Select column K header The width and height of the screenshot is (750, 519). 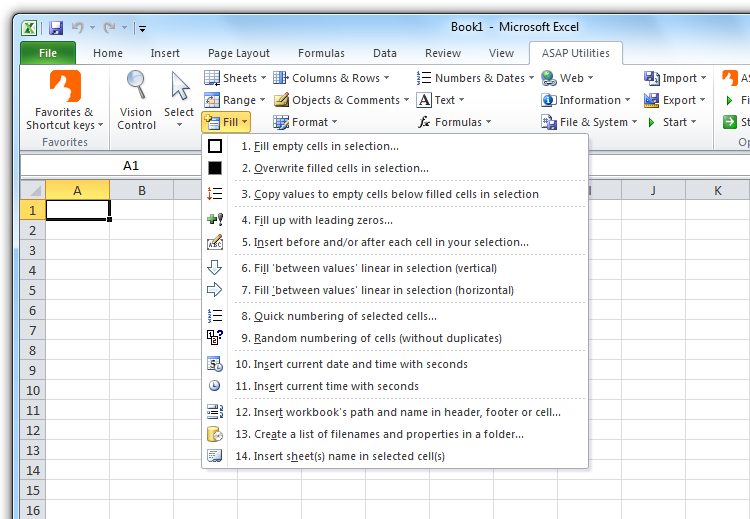click(717, 190)
